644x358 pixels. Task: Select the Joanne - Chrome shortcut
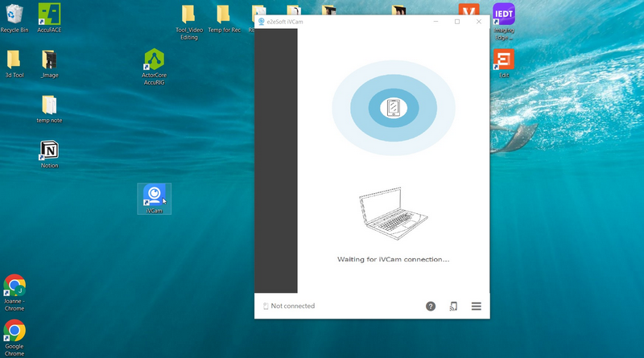click(14, 293)
